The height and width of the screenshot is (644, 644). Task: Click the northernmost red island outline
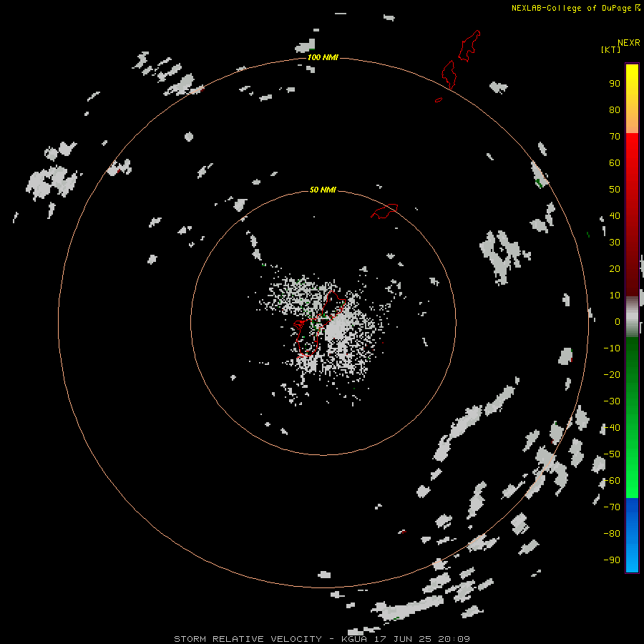click(x=469, y=46)
